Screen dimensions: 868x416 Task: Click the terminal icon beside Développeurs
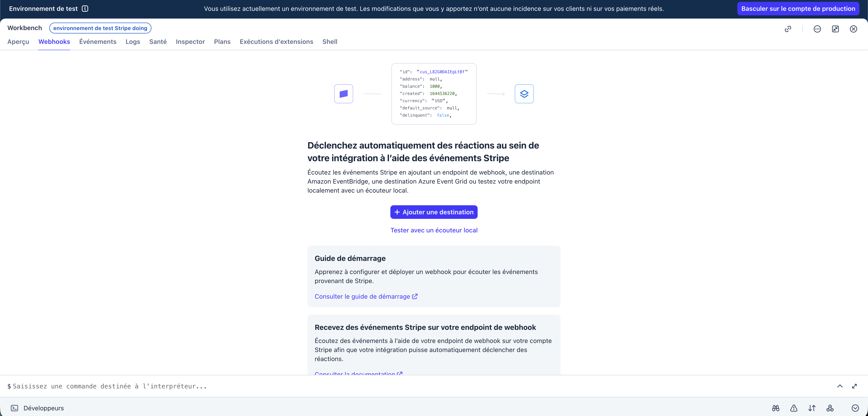coord(14,408)
